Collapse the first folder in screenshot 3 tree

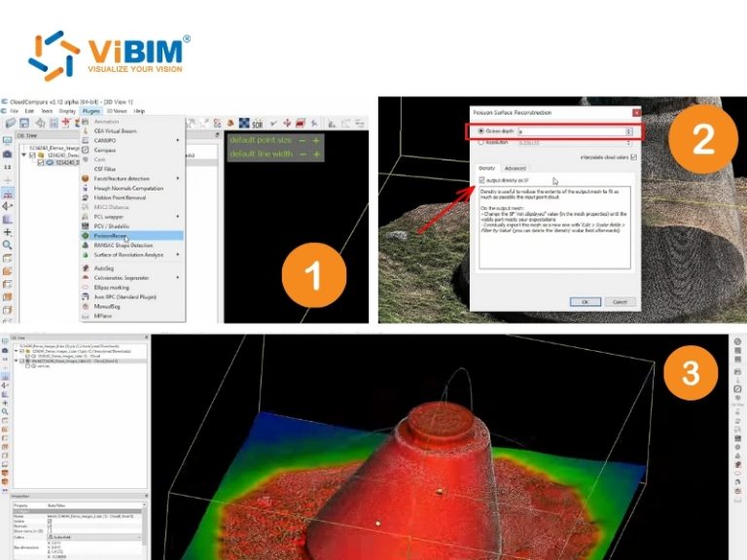coord(16,351)
